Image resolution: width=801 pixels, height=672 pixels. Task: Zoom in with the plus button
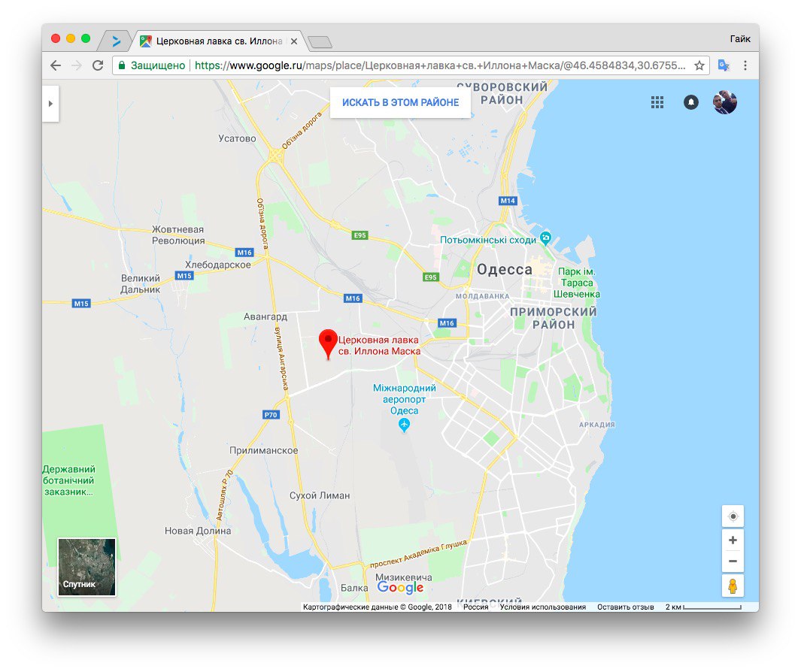733,540
